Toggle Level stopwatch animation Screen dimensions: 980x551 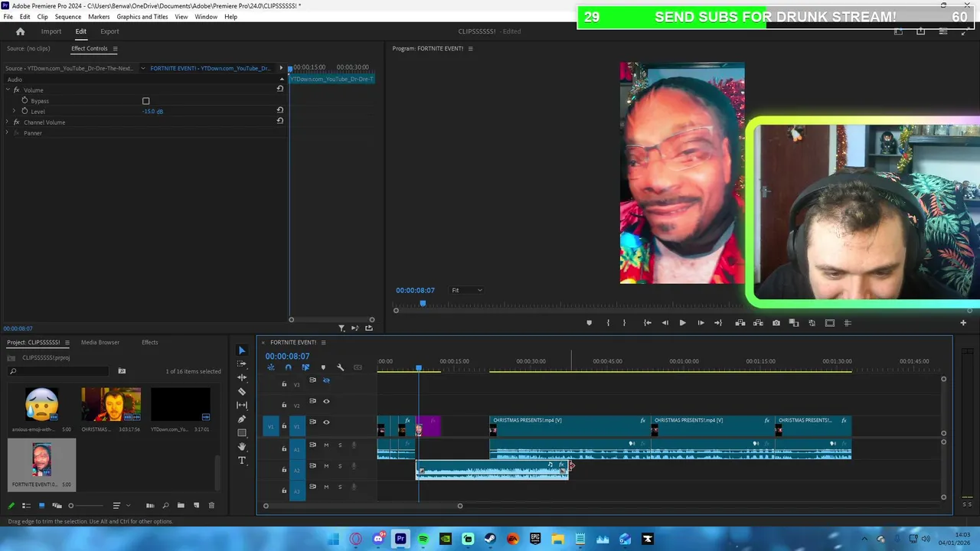pos(24,111)
